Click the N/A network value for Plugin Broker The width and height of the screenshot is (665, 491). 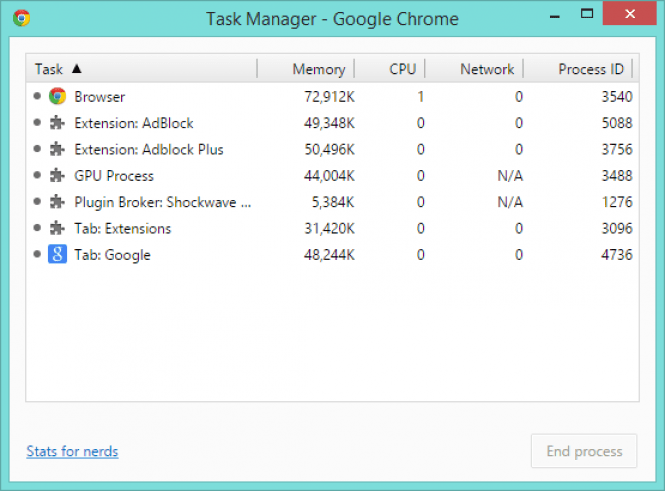click(510, 202)
